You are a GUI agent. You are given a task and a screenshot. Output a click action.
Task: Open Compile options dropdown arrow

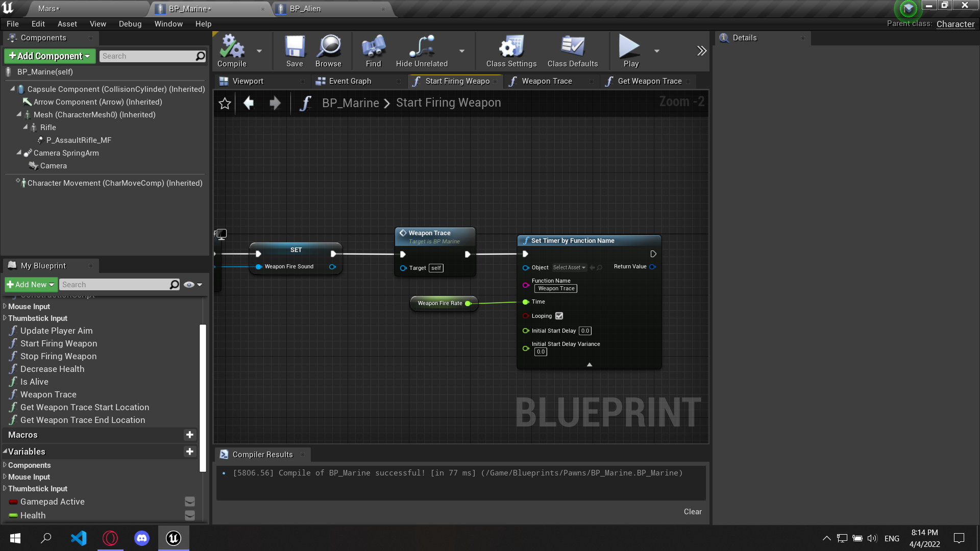coord(259,51)
